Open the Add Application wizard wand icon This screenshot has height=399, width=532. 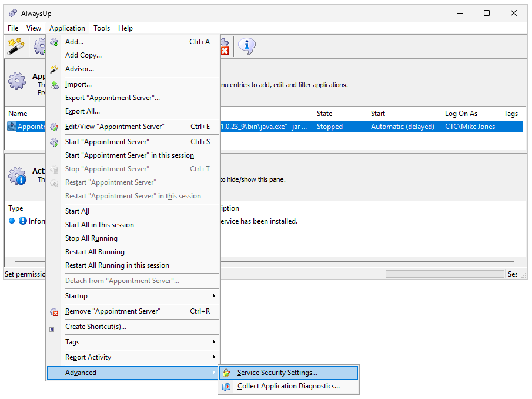16,46
